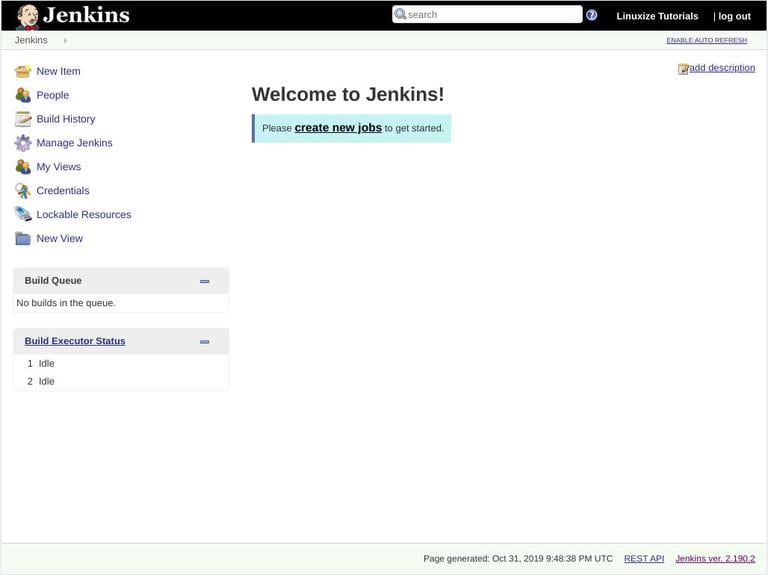Image resolution: width=768 pixels, height=575 pixels.
Task: Click the Credentials keys icon
Action: [x=23, y=191]
